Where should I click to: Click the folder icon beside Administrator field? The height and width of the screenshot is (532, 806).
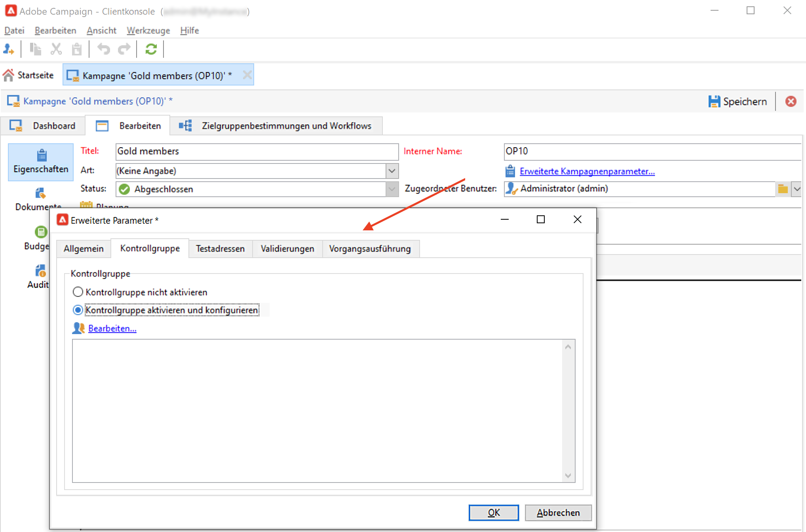783,189
